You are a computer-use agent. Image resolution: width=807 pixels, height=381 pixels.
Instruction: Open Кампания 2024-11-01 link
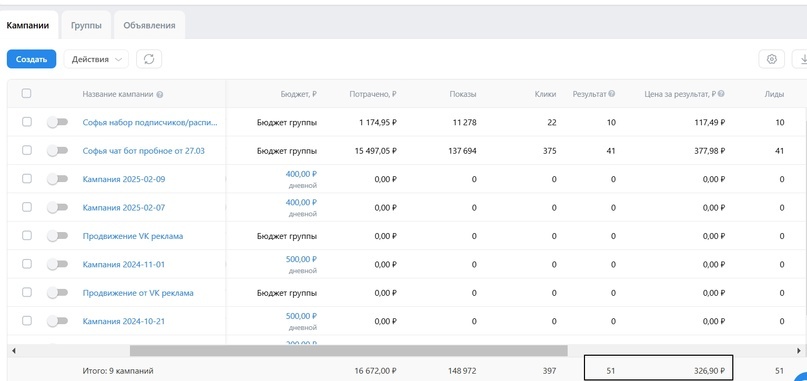(124, 264)
